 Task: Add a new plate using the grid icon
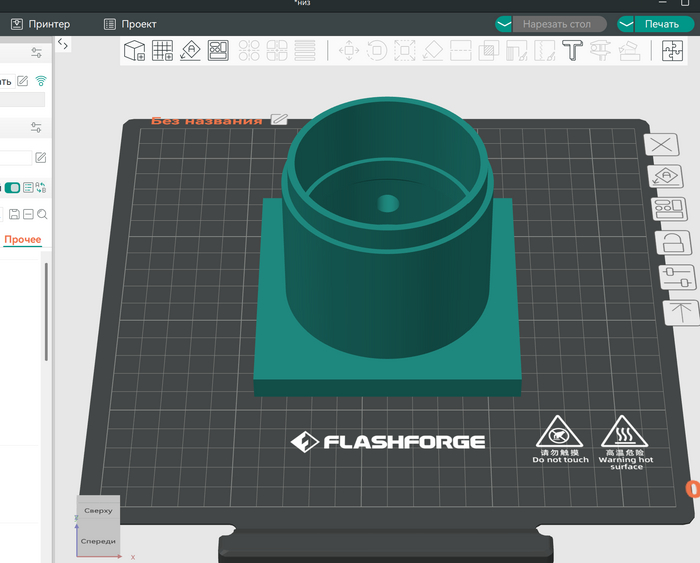(x=162, y=50)
